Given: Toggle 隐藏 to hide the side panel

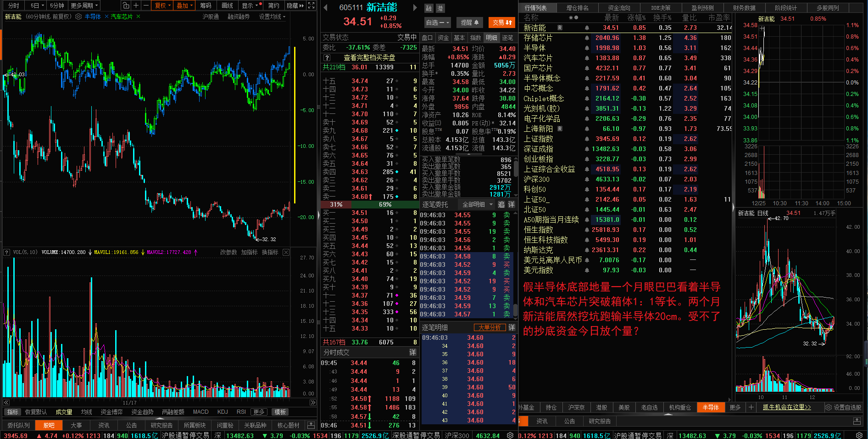Looking at the screenshot, I should [x=295, y=6].
